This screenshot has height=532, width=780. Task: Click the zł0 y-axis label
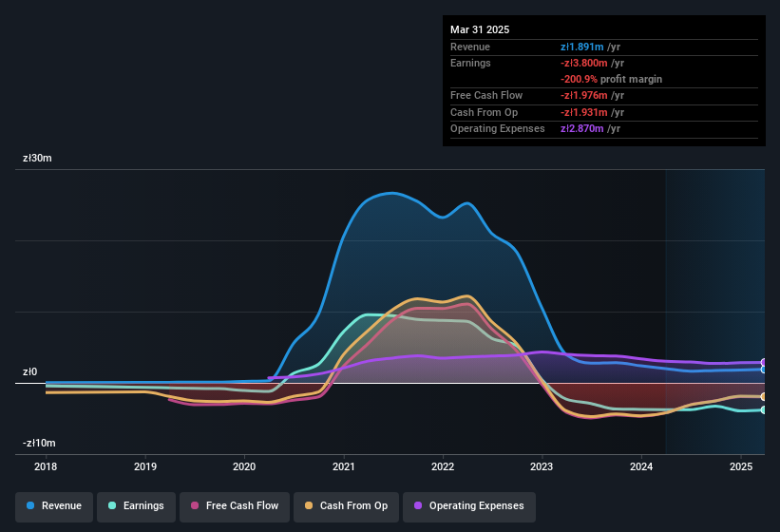(29, 371)
